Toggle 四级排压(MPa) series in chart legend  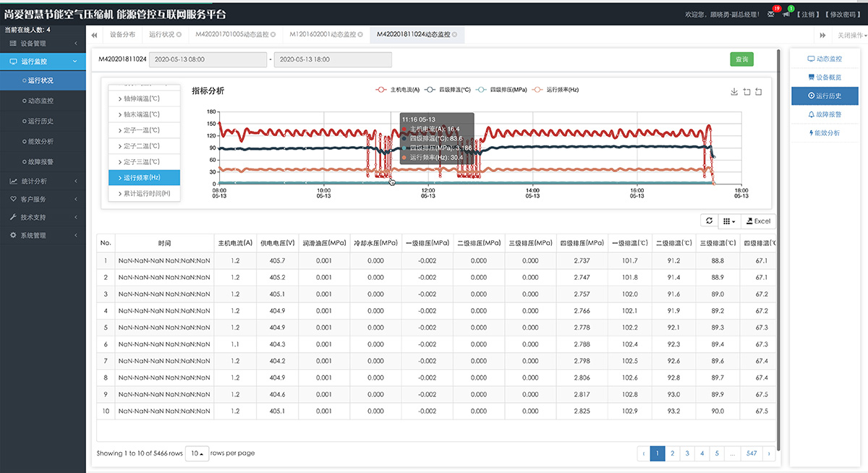[x=503, y=90]
